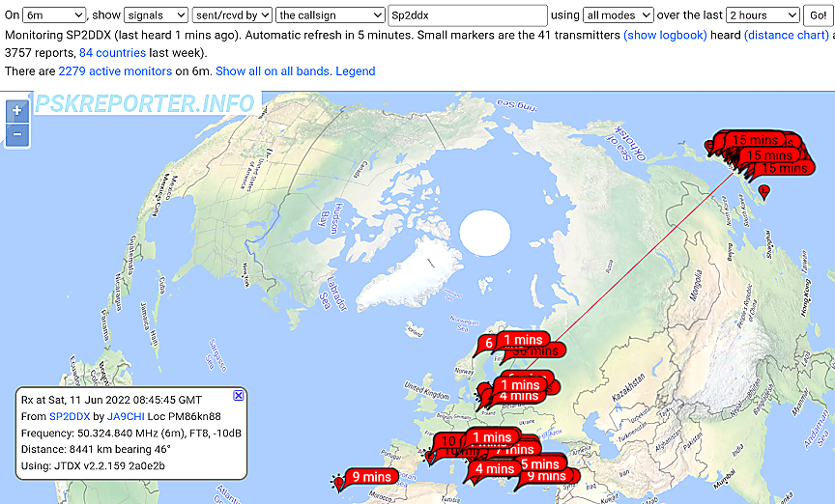Click the 4 mins marker near Germany
835x504 pixels.
pos(519,396)
